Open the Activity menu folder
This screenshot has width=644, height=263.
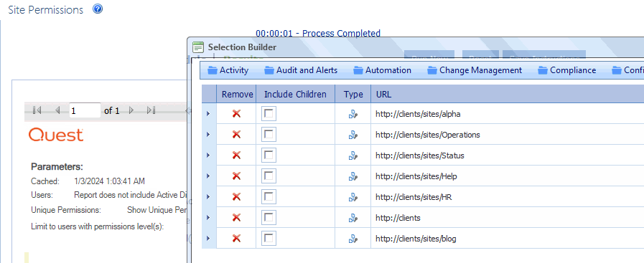coord(228,70)
